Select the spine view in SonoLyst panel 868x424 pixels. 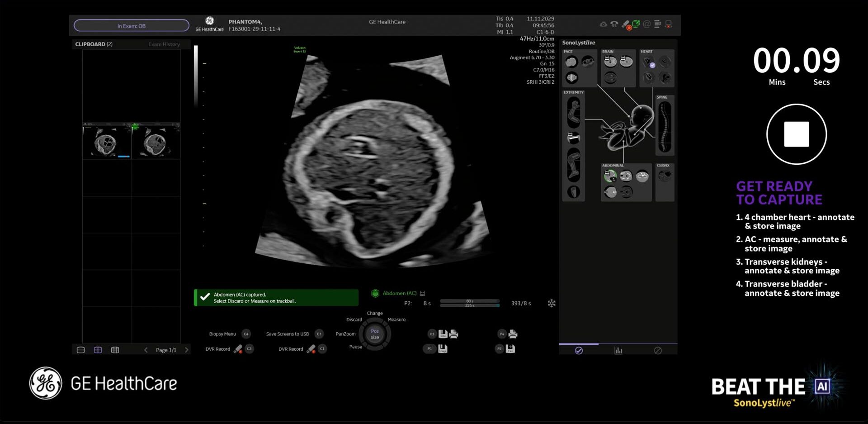coord(664,127)
